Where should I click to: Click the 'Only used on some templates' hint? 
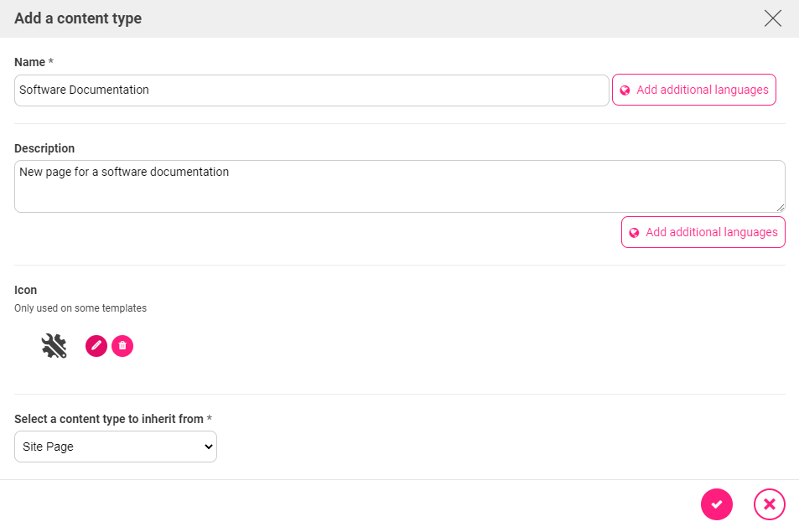coord(80,308)
